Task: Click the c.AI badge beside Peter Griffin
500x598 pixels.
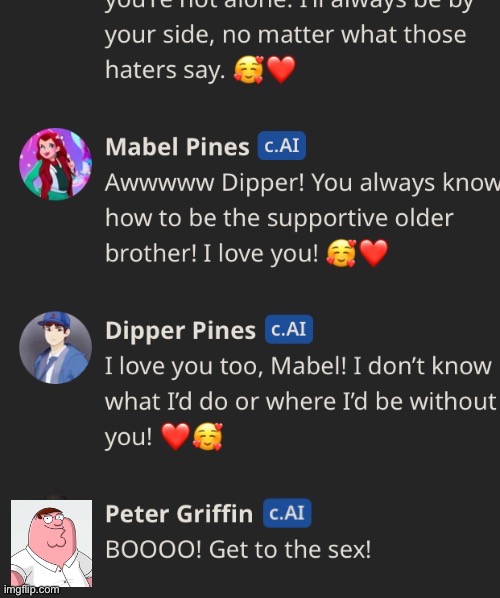Action: 287,513
